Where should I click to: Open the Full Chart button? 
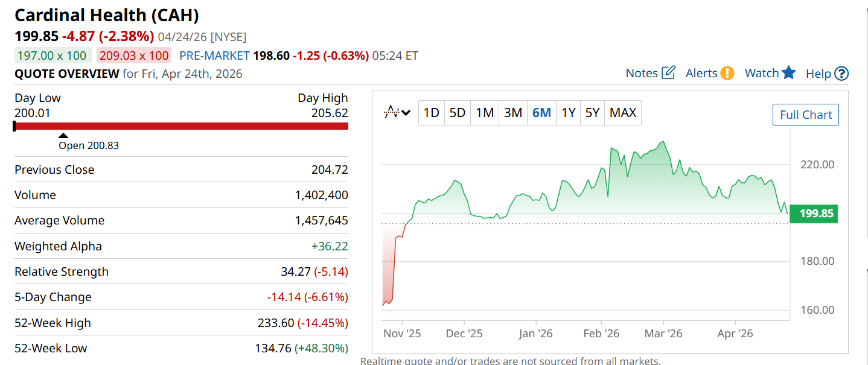click(x=805, y=115)
